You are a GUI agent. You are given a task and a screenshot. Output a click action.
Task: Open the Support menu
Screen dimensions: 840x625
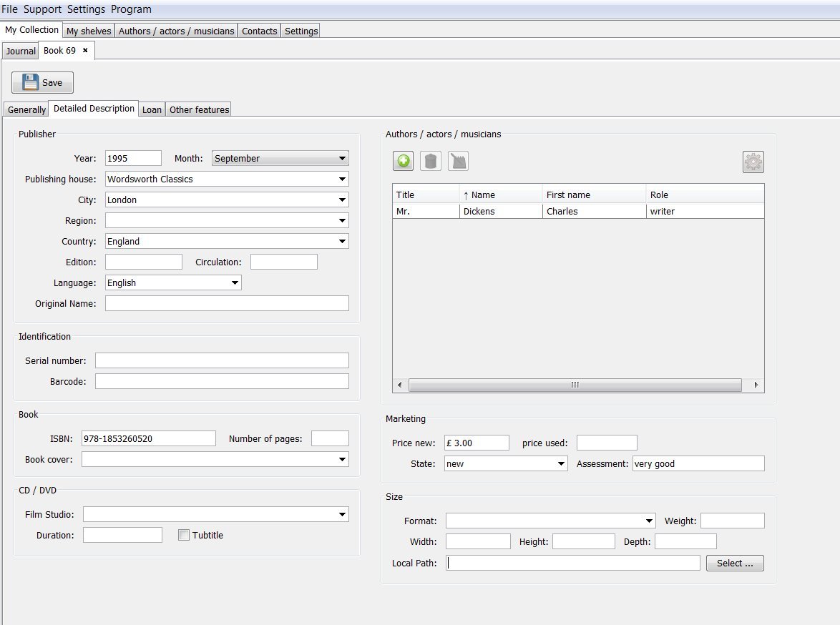(x=42, y=9)
